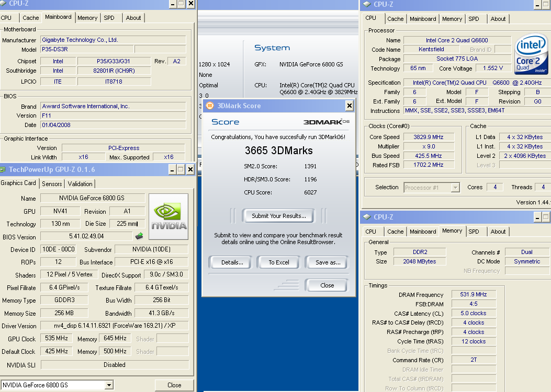Click the Bus Speed value 425.5 MHz
The height and width of the screenshot is (392, 551).
click(429, 156)
